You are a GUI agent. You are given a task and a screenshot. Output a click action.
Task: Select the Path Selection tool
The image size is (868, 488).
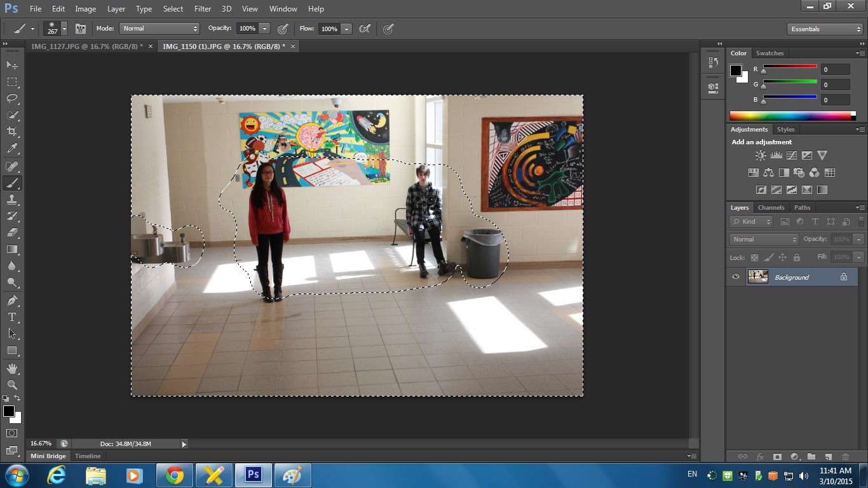tap(12, 333)
